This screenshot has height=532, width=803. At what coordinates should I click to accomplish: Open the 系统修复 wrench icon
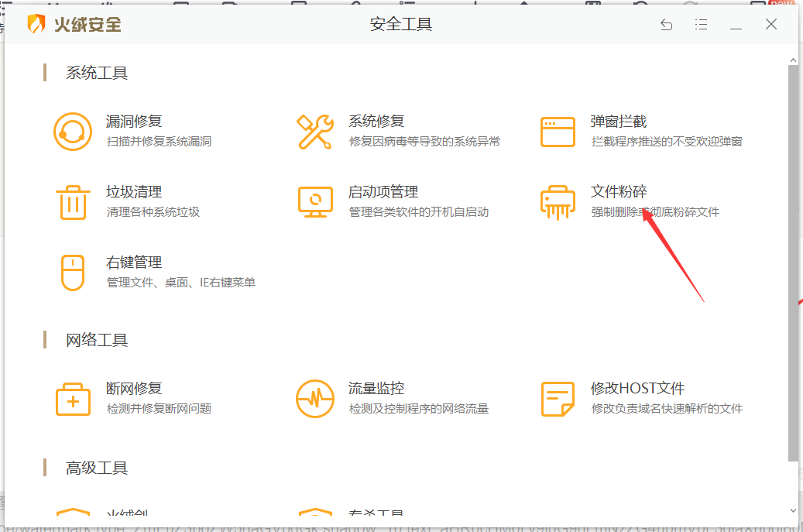[x=315, y=132]
